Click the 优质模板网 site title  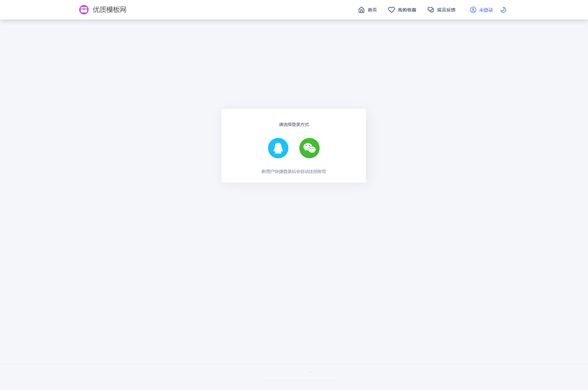[x=109, y=10]
